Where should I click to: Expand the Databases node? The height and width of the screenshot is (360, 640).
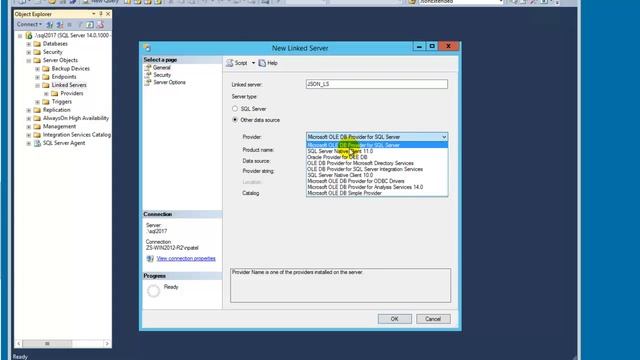click(x=29, y=44)
